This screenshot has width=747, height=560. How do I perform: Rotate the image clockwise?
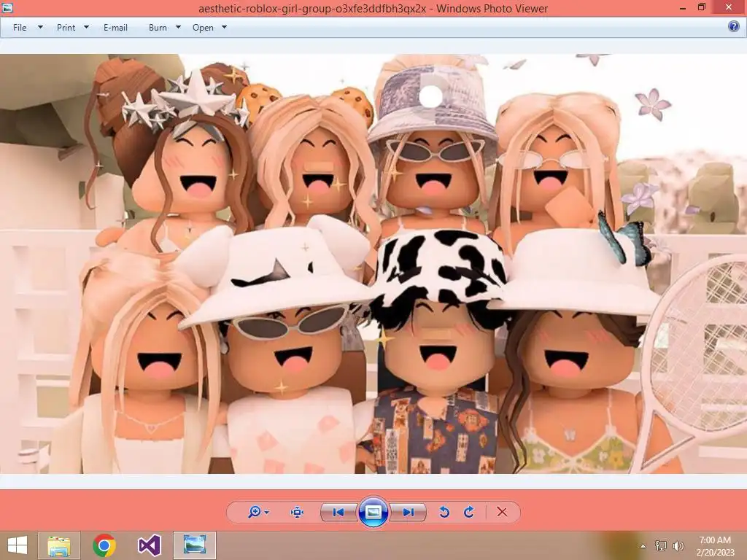tap(469, 513)
